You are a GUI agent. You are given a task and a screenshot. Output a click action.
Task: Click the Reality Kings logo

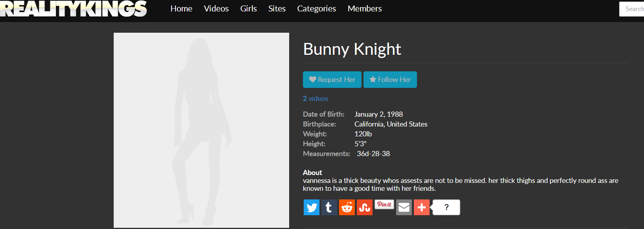click(x=74, y=9)
